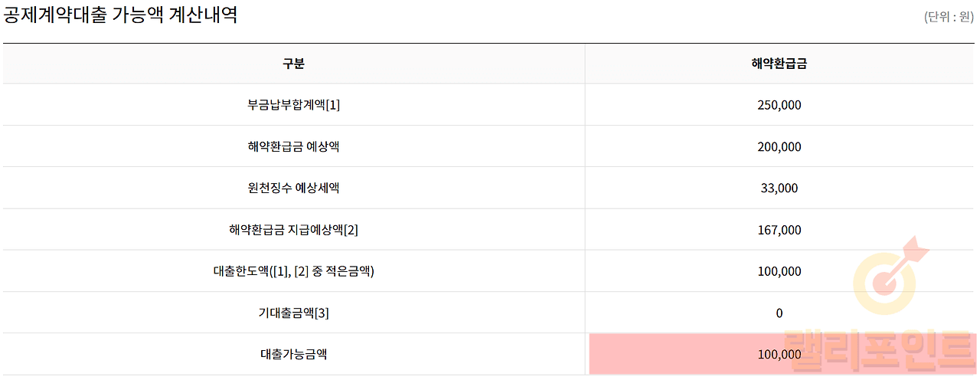
Task: Click the 대출한도액 row label
Action: 294,271
